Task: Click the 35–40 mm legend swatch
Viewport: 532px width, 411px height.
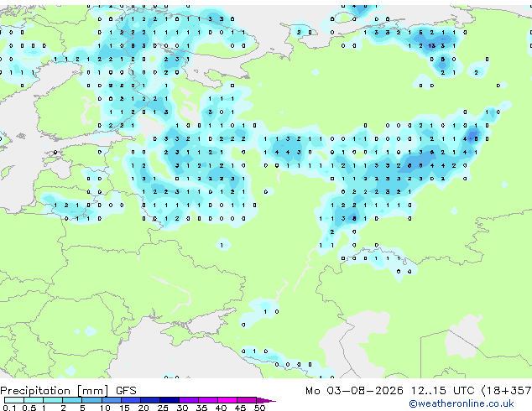Action: tap(207, 400)
